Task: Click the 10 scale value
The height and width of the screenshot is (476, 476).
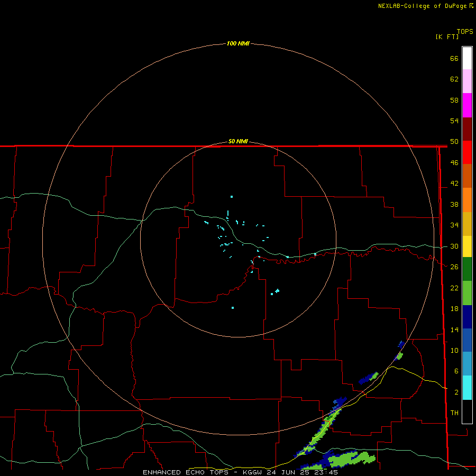Action: click(454, 351)
